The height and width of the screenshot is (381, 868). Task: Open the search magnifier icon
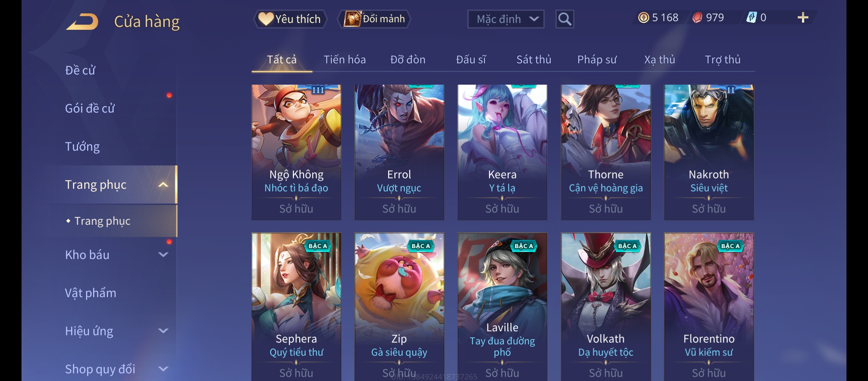click(565, 19)
